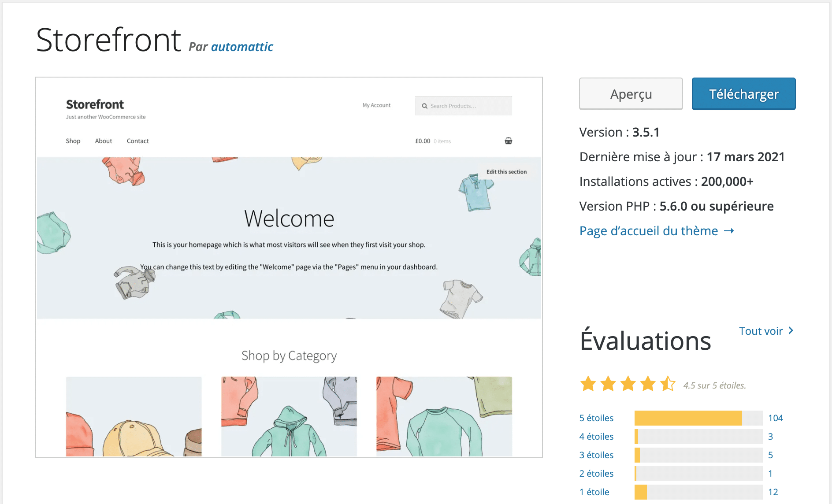
Task: Click the 5 étoiles rating bar
Action: click(x=698, y=418)
